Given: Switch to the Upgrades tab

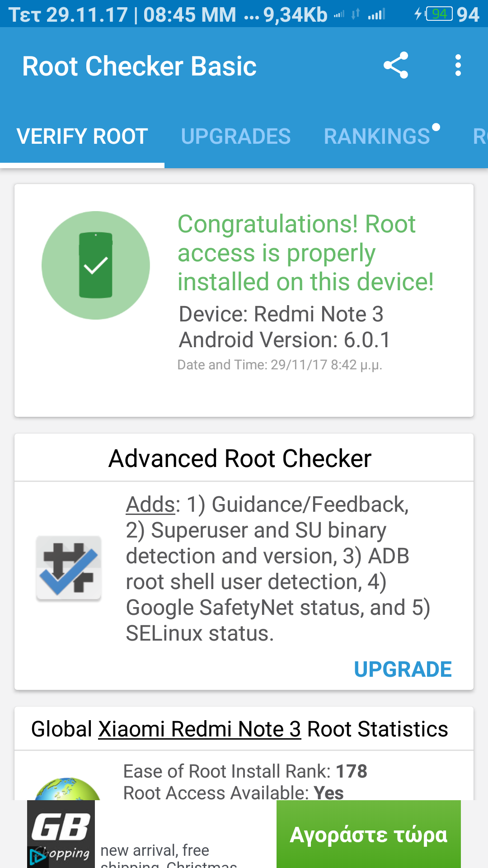Looking at the screenshot, I should coord(236,137).
